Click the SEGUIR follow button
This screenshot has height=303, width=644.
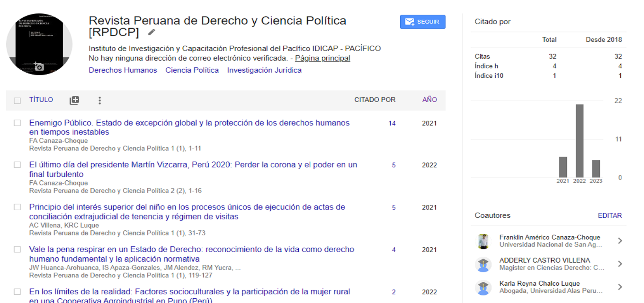423,22
